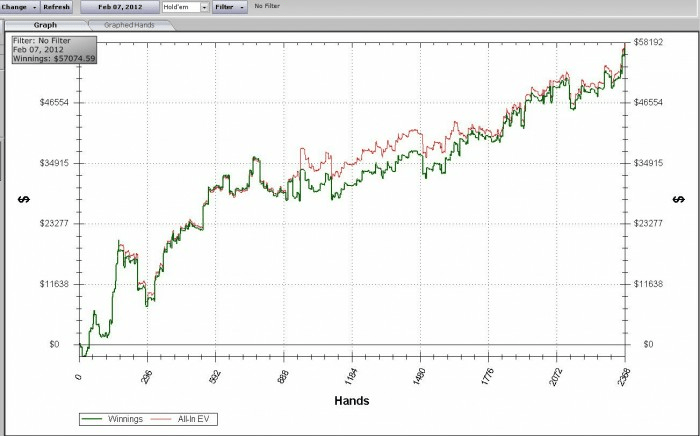
Task: Click the $58192 right axis label
Action: pyautogui.click(x=648, y=42)
